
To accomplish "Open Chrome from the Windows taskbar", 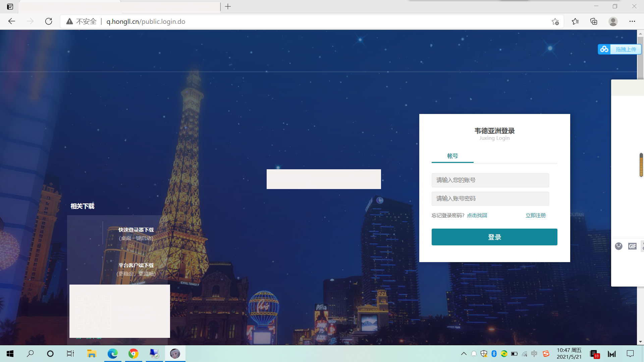I will [133, 354].
